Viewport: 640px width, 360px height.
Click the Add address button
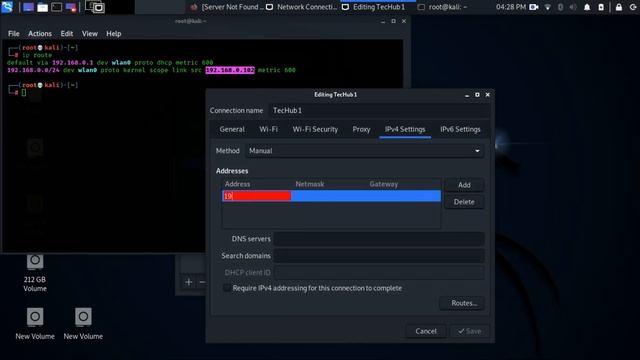tap(464, 185)
